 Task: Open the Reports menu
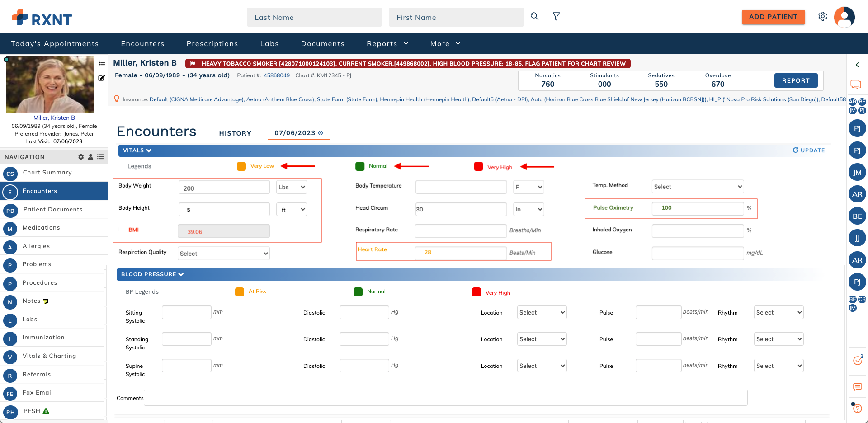point(387,44)
